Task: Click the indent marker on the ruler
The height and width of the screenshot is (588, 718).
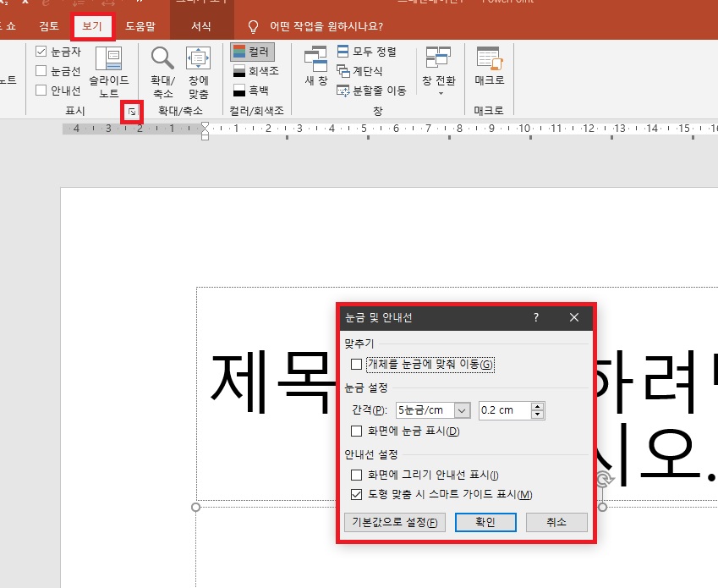Action: click(206, 131)
